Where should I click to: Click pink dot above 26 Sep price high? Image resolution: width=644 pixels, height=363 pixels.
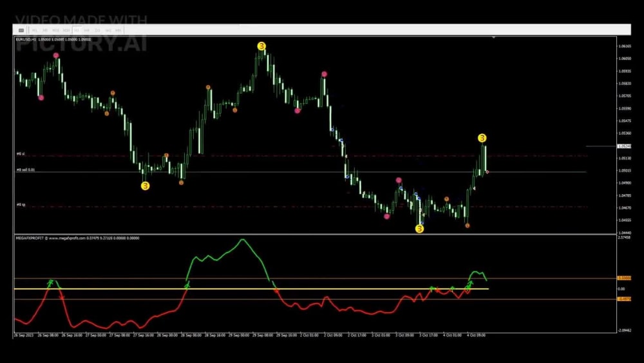click(x=56, y=55)
